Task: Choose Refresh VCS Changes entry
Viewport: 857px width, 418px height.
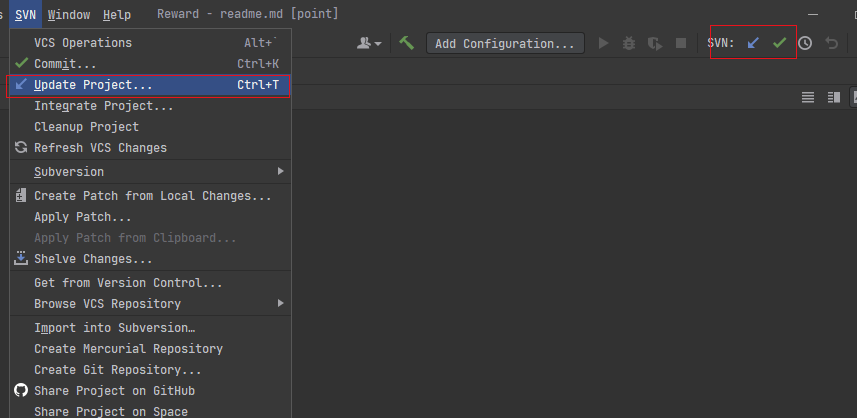Action: tap(150, 148)
